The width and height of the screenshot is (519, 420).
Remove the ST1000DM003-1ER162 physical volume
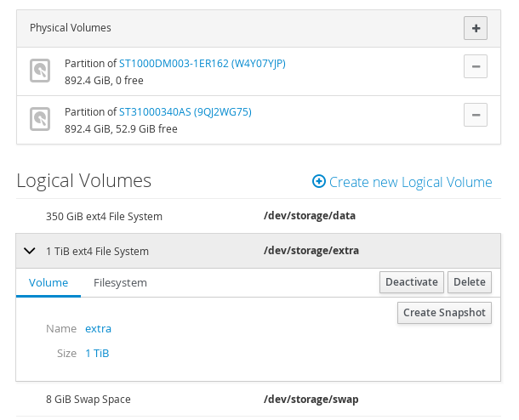tap(476, 66)
